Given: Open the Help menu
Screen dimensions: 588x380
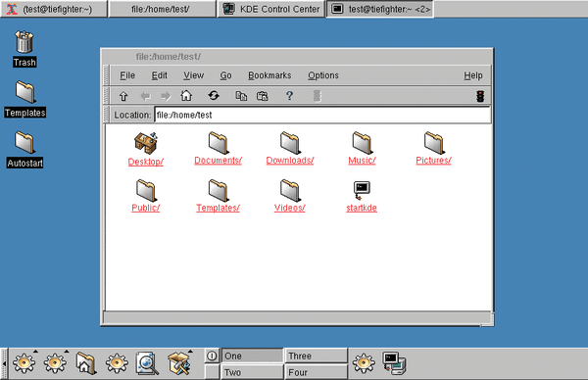Looking at the screenshot, I should point(473,75).
